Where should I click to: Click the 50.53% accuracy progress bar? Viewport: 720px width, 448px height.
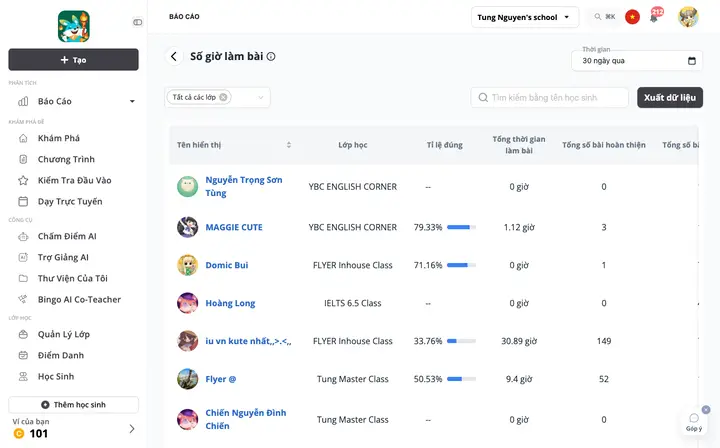461,379
